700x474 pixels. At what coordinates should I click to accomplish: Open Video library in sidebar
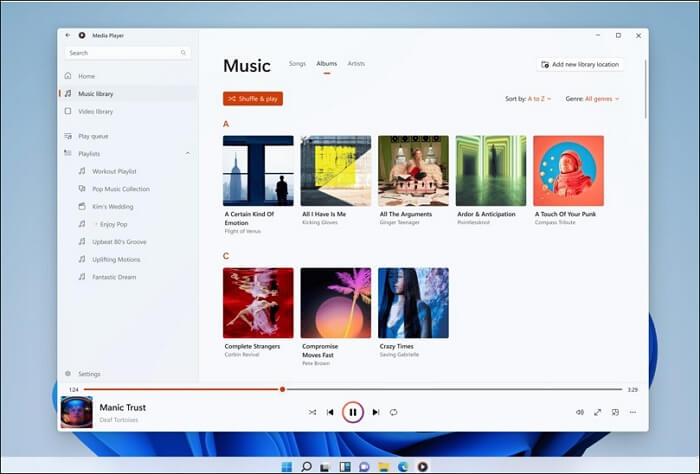pos(128,111)
